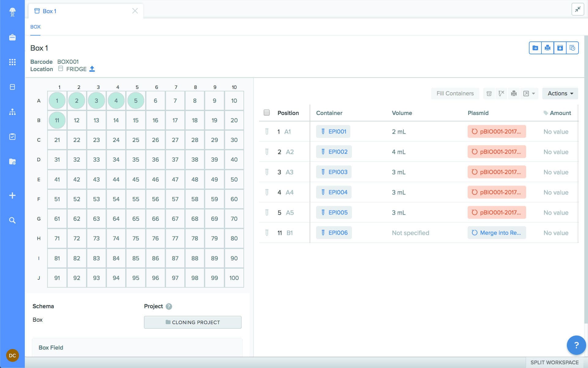Open the Project help question mark

169,306
